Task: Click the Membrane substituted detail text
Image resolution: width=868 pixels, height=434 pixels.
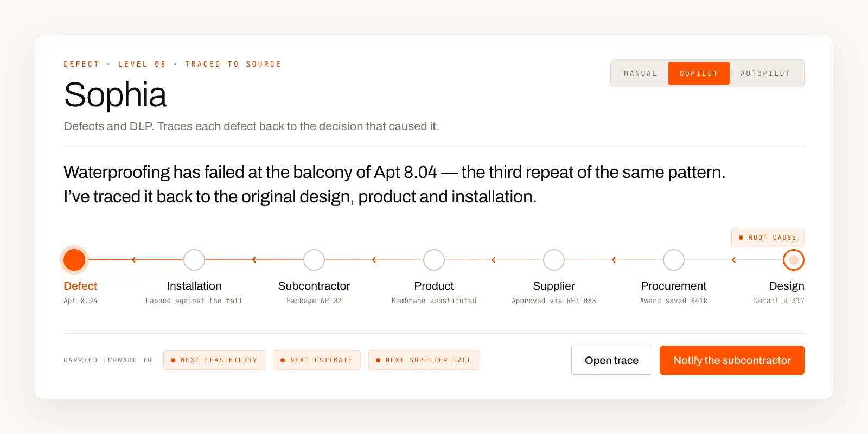Action: 434,301
